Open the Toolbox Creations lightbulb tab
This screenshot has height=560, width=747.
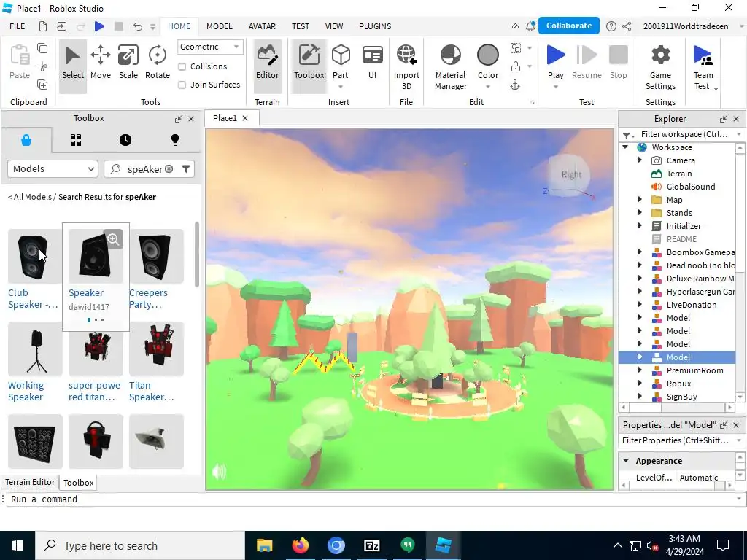pos(175,140)
